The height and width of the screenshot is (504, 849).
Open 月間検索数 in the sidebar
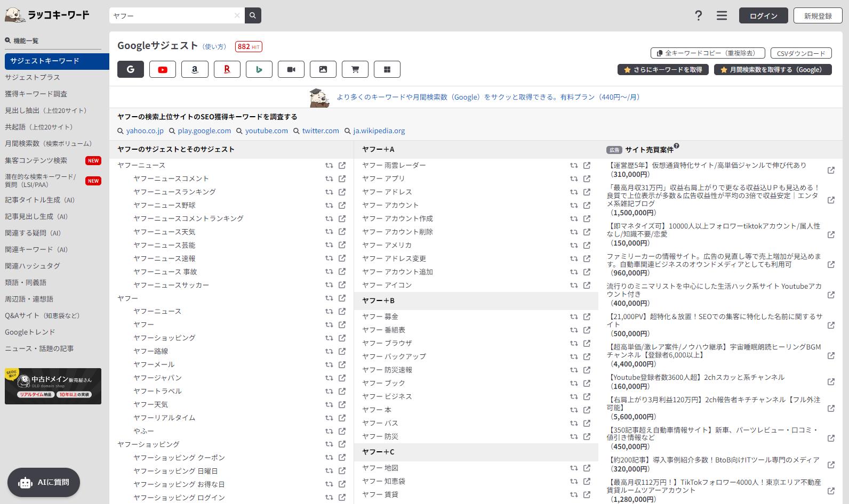(x=49, y=143)
